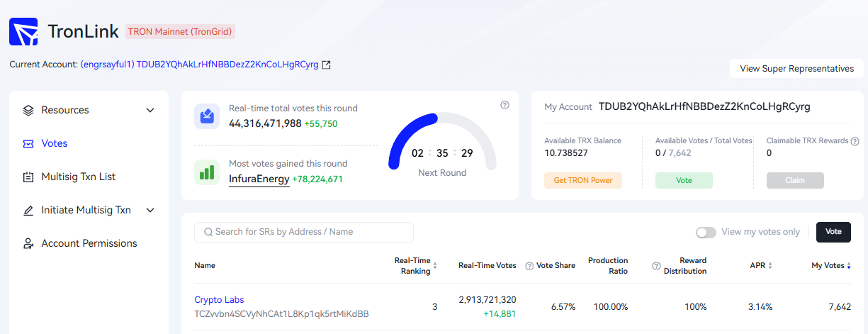Open InfuraEnergy link
This screenshot has width=868, height=334.
259,179
